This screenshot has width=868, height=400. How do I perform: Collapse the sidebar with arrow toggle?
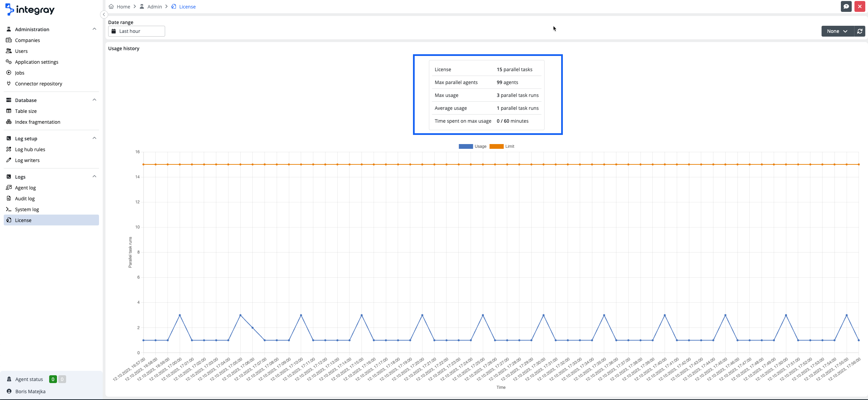coord(104,15)
